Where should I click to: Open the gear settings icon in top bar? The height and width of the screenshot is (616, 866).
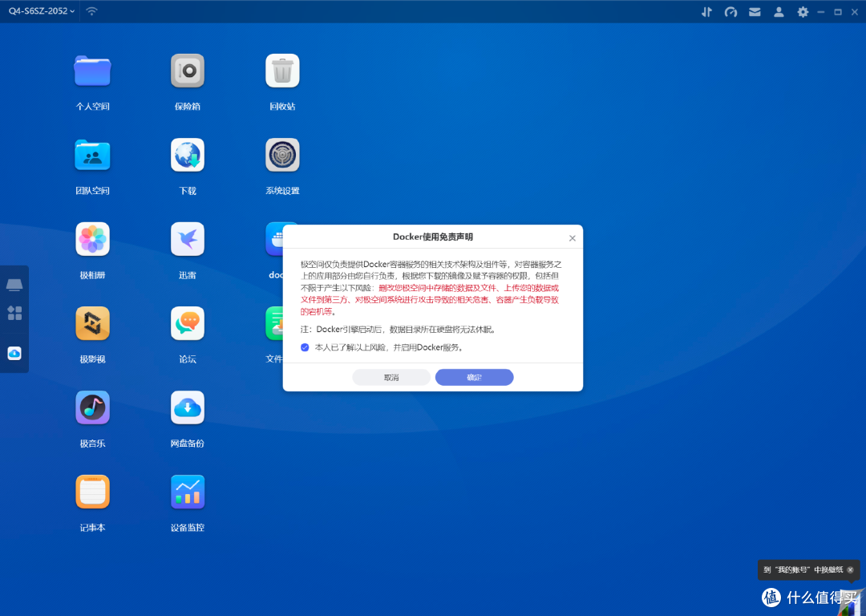click(803, 11)
